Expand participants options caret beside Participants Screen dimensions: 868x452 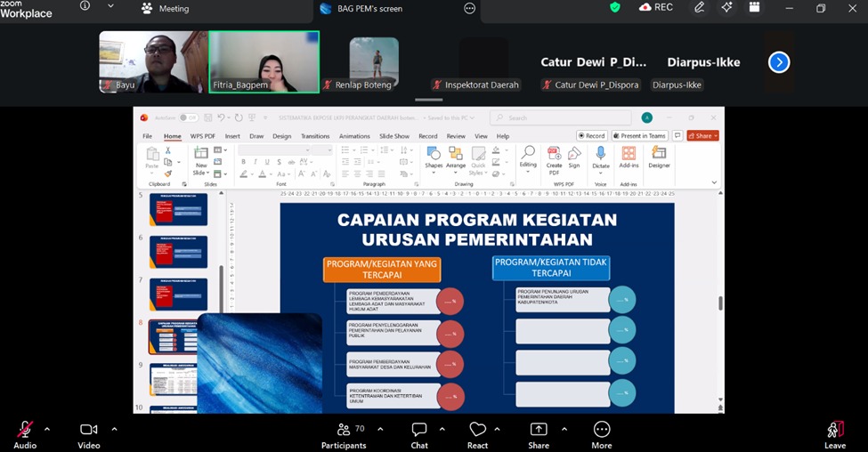[380, 429]
